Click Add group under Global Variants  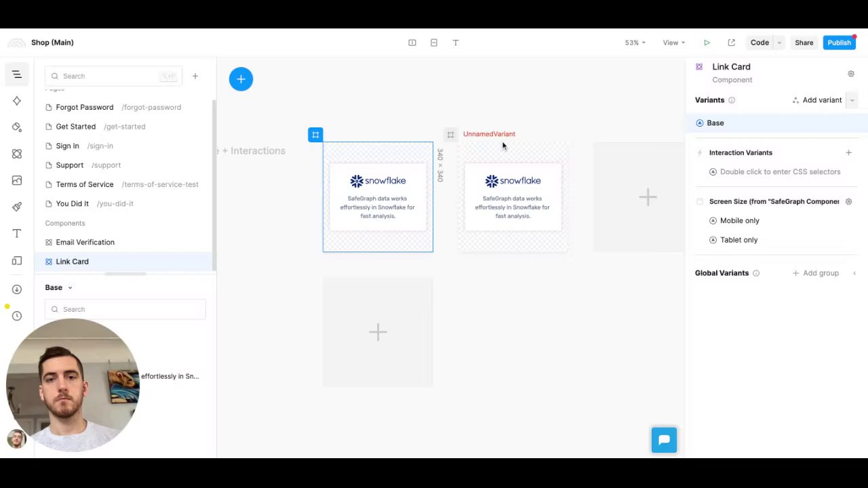click(816, 273)
